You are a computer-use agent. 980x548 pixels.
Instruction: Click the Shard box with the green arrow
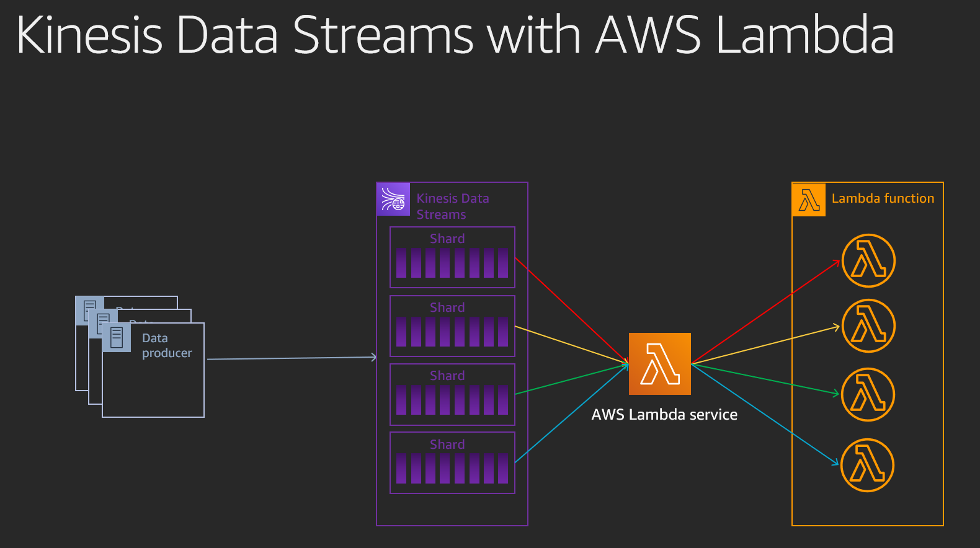click(452, 394)
